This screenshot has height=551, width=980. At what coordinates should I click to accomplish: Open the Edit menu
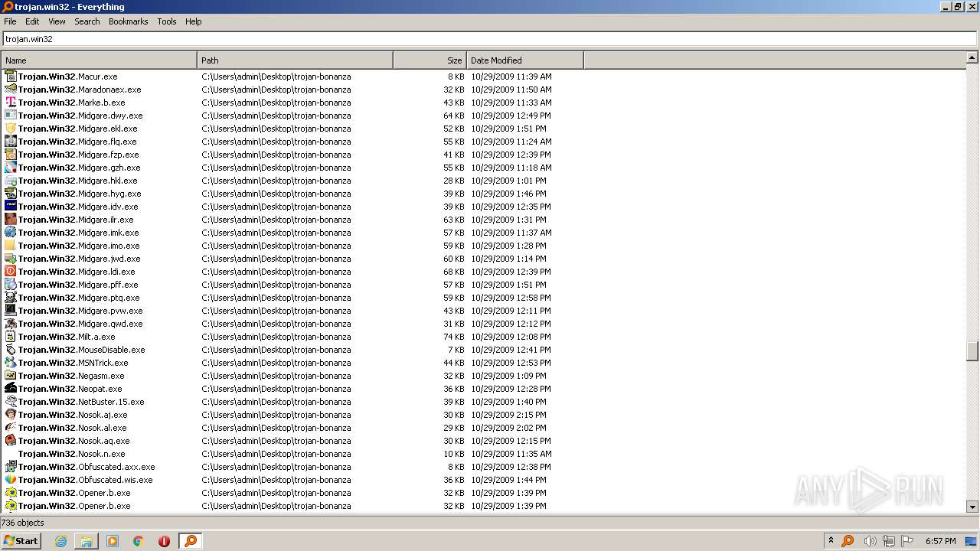coord(32,21)
